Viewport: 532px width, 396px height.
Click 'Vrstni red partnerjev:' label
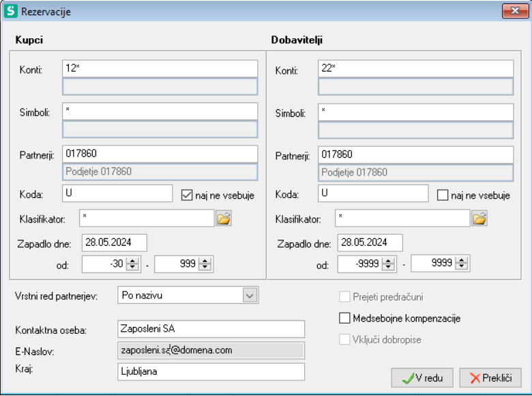pos(57,296)
